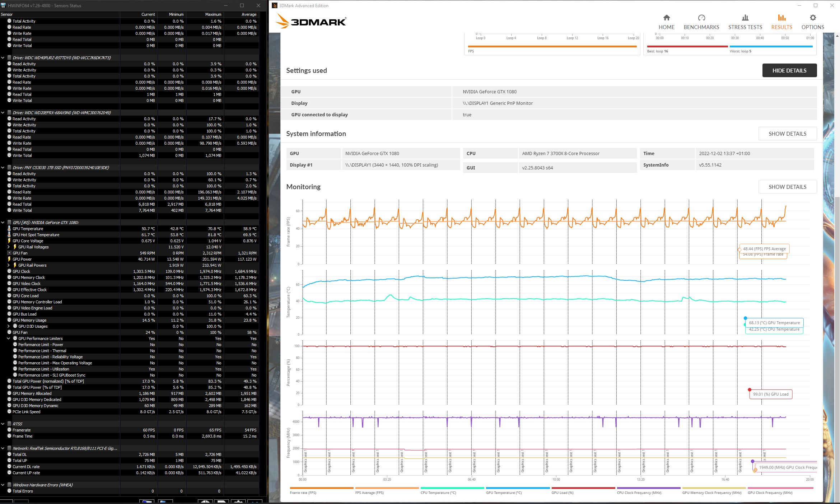Click the GPU Power lightning icon
840x504 pixels.
(9, 259)
